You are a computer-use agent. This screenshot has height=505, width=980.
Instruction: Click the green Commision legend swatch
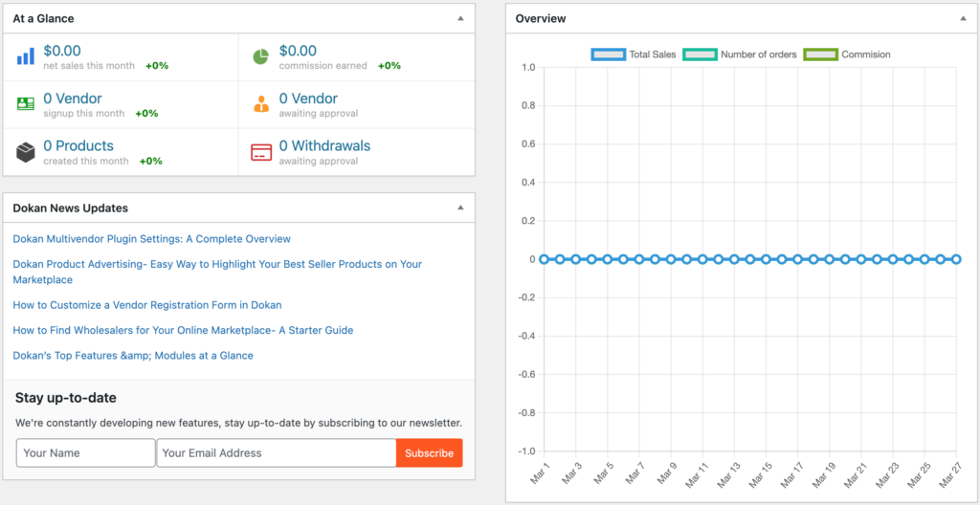click(820, 55)
